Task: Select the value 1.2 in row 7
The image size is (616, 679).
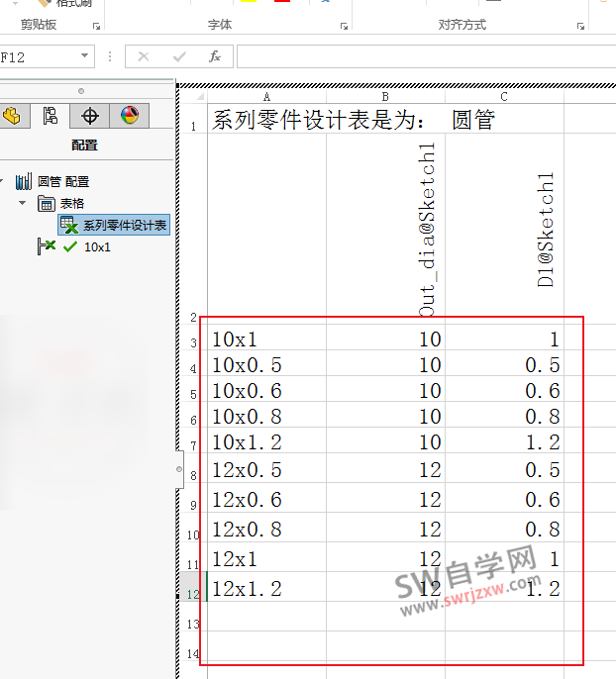Action: point(504,440)
